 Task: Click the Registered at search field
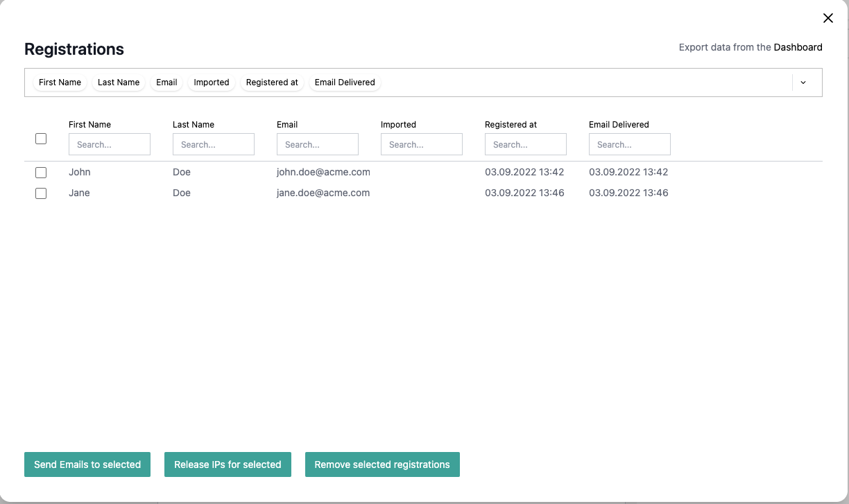[525, 144]
